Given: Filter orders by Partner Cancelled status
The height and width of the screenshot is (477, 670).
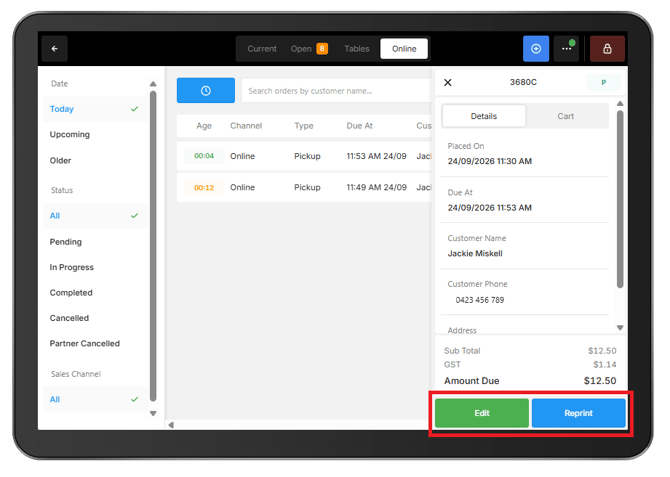Looking at the screenshot, I should (x=95, y=344).
